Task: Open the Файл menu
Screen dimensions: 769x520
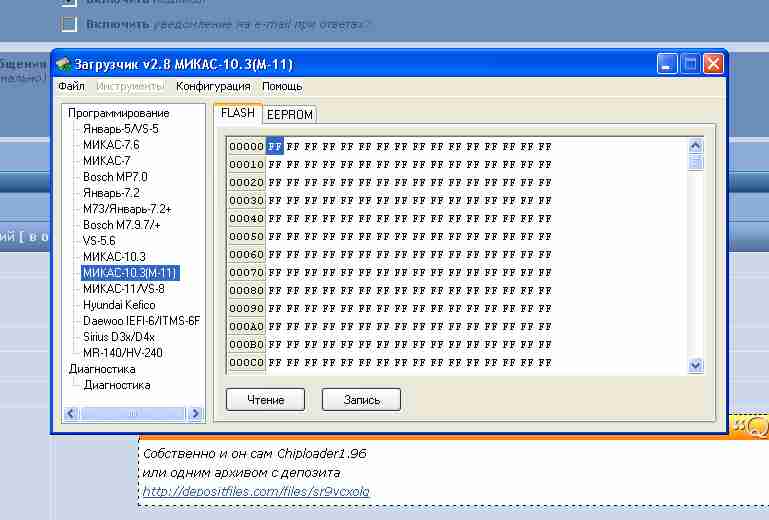Action: [x=71, y=86]
